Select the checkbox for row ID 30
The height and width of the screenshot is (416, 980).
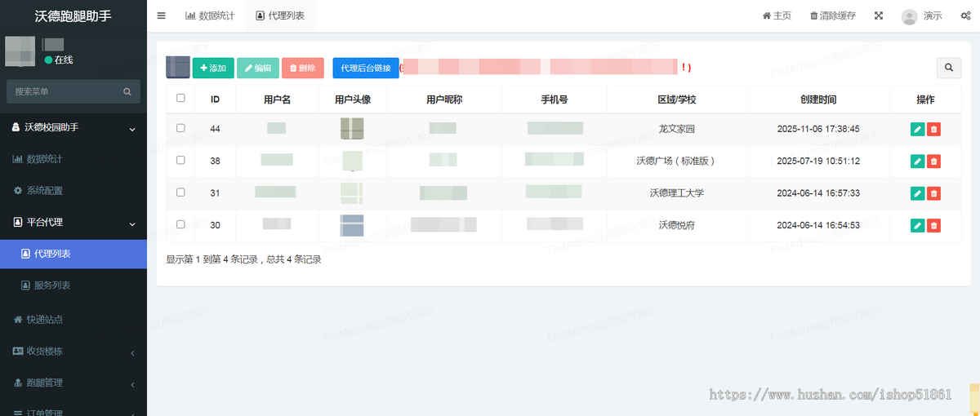click(x=180, y=224)
